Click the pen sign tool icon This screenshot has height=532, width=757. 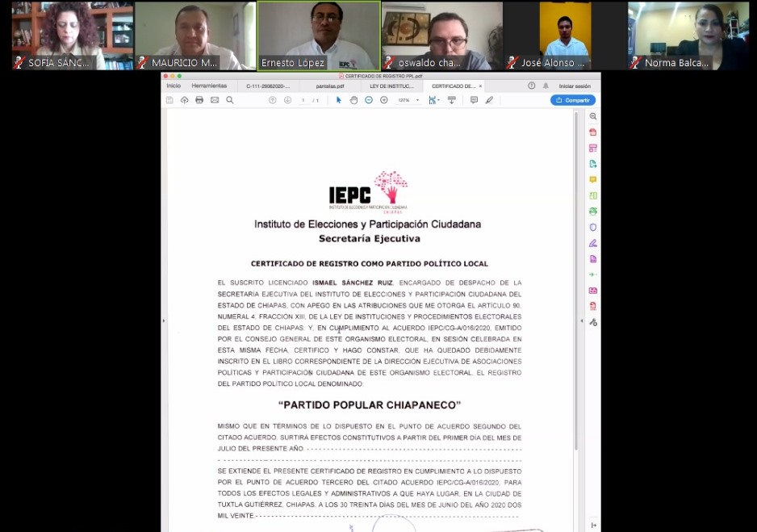coord(489,100)
